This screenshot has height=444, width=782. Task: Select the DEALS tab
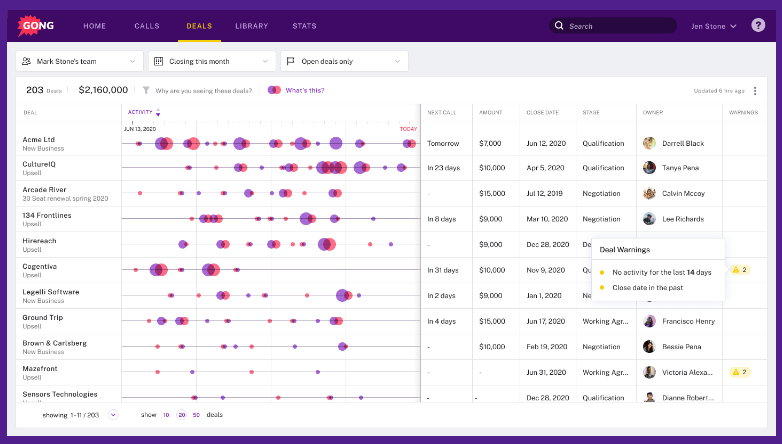(199, 26)
